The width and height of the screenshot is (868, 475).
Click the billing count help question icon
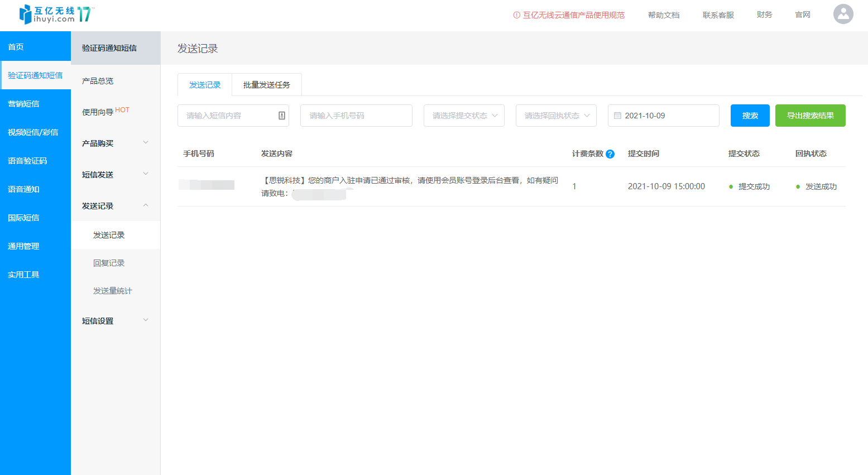pos(610,154)
